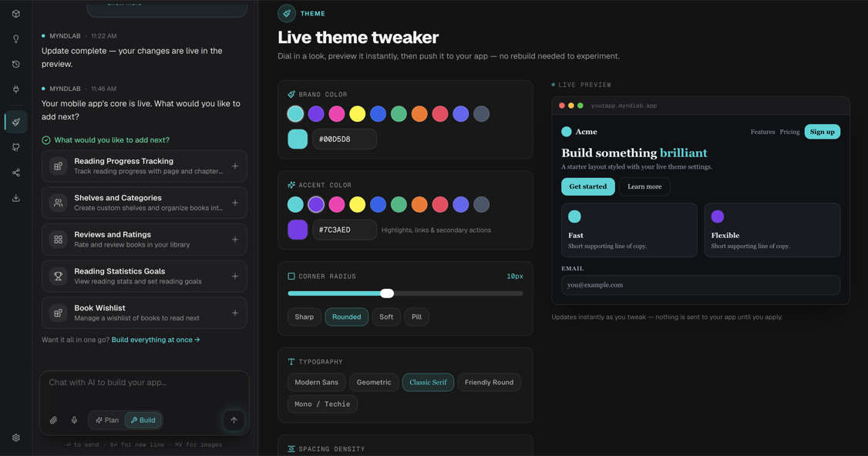868x456 pixels.
Task: Click the paperclip attach icon in chat box
Action: (54, 420)
